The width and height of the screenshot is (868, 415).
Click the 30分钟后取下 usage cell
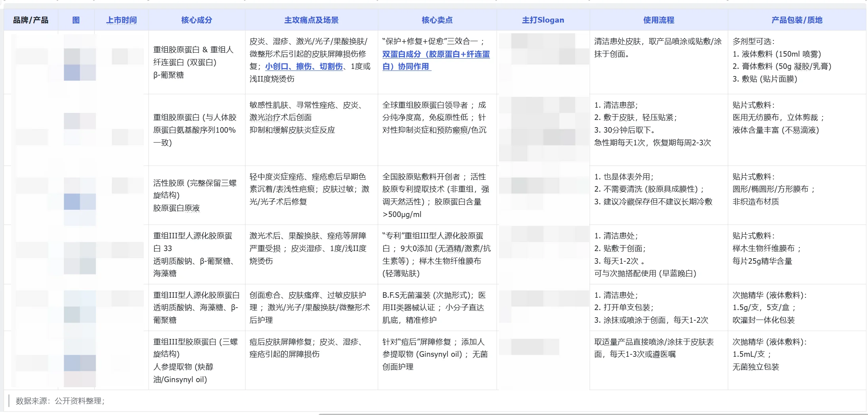point(659,130)
